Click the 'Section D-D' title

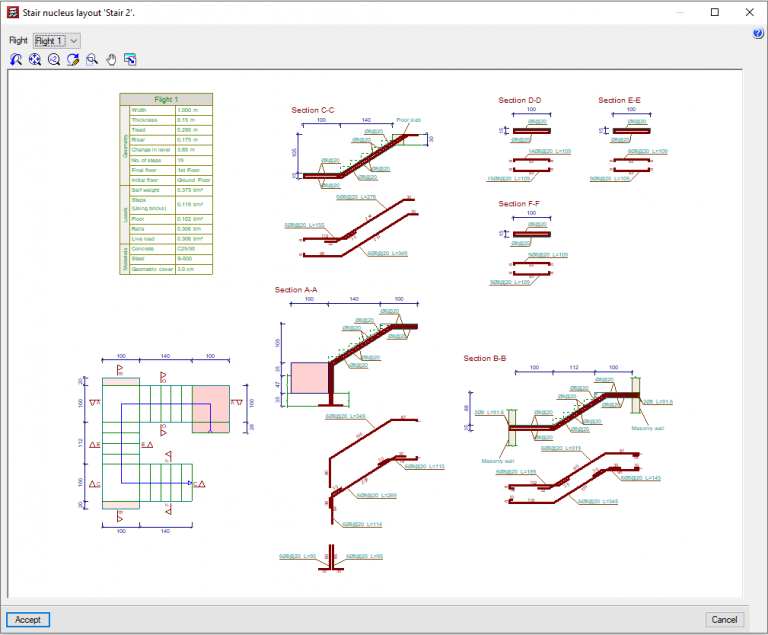[520, 100]
